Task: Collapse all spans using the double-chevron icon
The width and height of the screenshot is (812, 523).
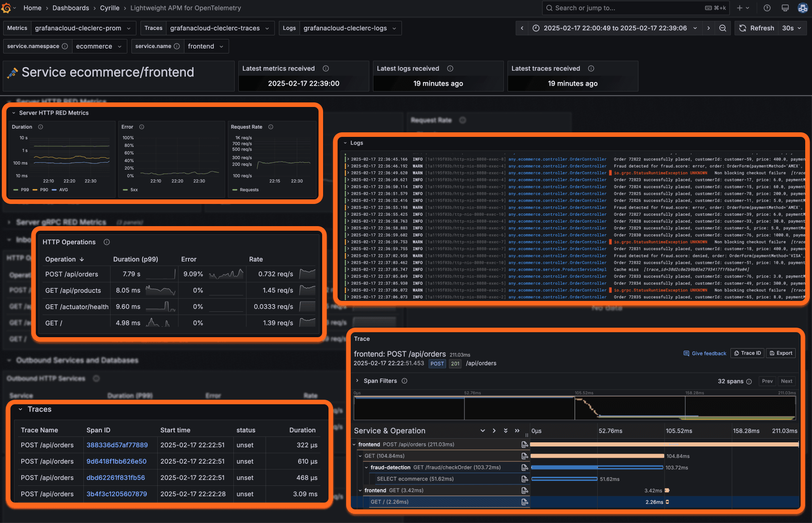Action: click(506, 431)
